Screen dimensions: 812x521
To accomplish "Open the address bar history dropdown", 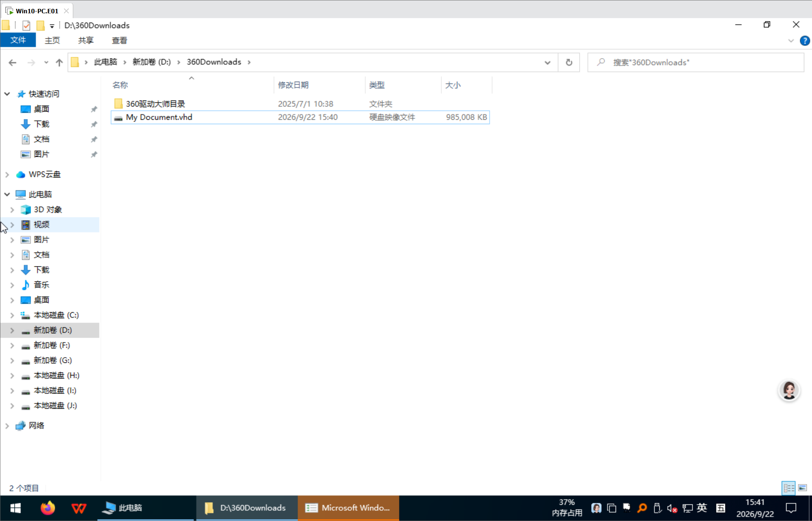I will pos(548,62).
